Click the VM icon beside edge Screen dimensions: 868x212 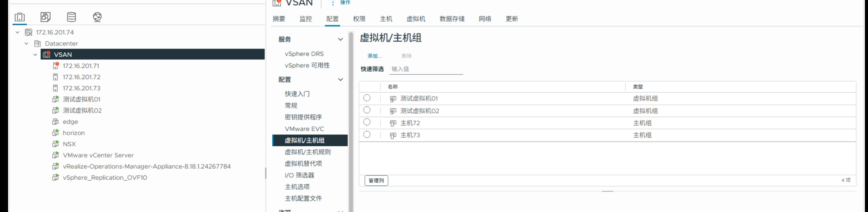pos(56,121)
